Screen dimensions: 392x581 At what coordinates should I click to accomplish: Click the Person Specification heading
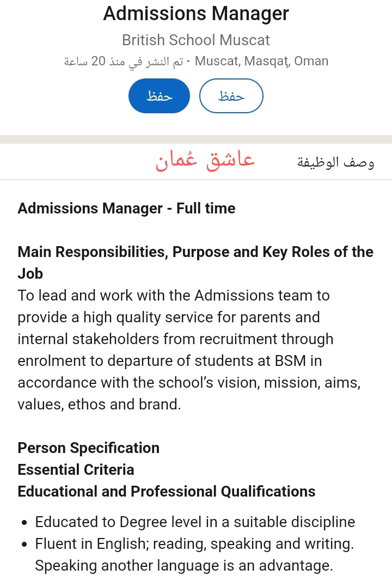point(89,448)
